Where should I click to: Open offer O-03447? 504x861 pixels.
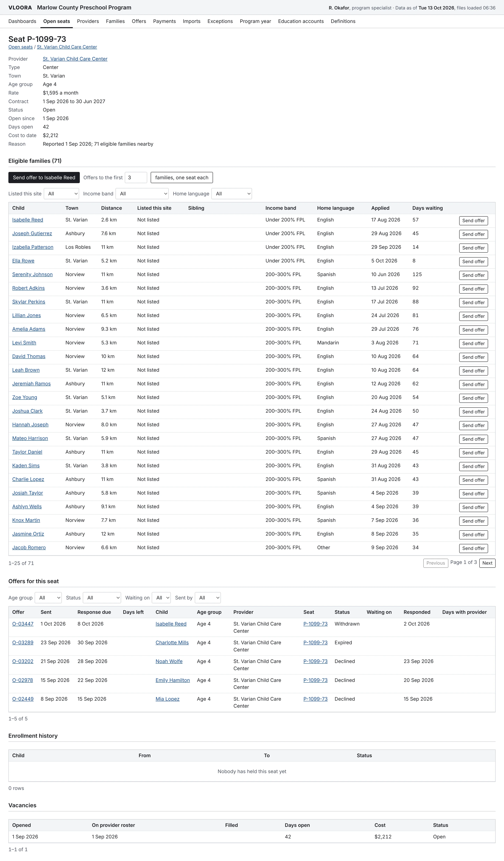pyautogui.click(x=23, y=624)
